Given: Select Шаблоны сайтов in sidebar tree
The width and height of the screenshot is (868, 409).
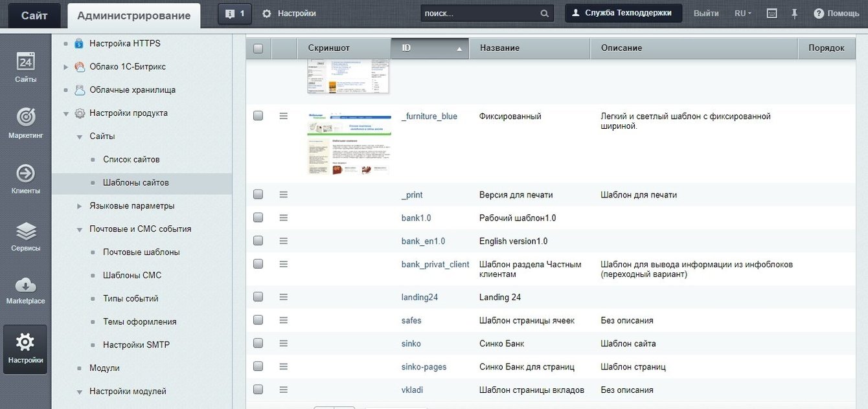Looking at the screenshot, I should [136, 182].
